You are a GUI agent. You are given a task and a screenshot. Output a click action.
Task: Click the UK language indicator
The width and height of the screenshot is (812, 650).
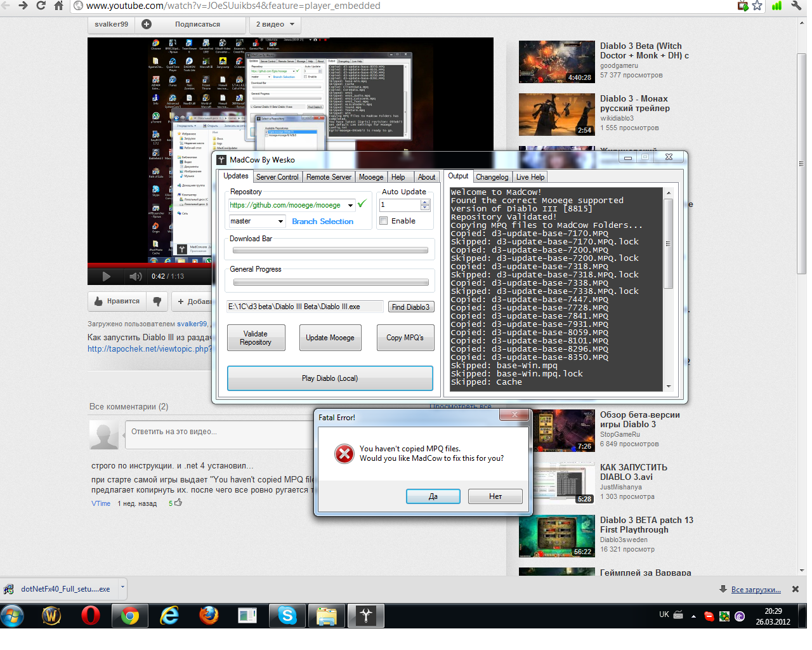click(x=664, y=614)
